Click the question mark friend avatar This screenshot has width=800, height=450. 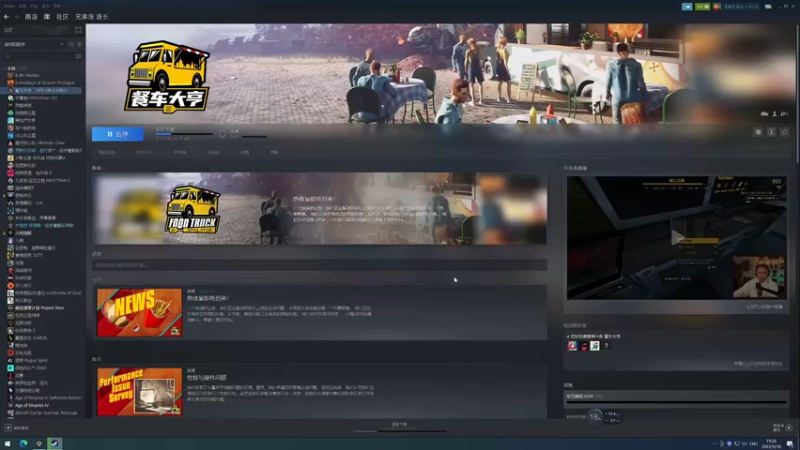tap(606, 346)
